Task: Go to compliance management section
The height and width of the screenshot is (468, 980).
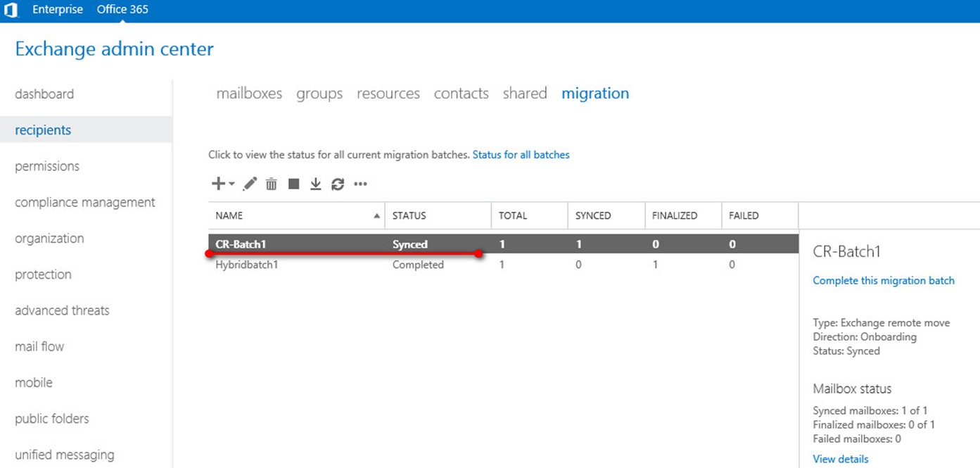Action: (x=84, y=203)
